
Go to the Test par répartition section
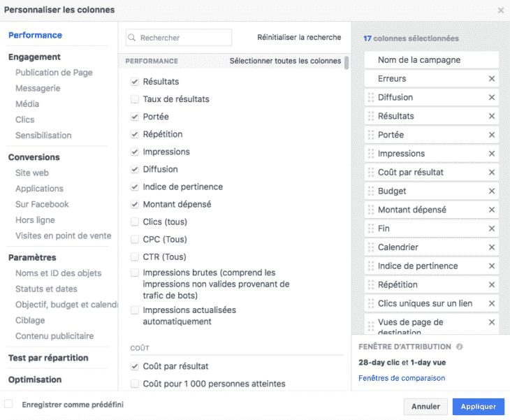(x=48, y=358)
